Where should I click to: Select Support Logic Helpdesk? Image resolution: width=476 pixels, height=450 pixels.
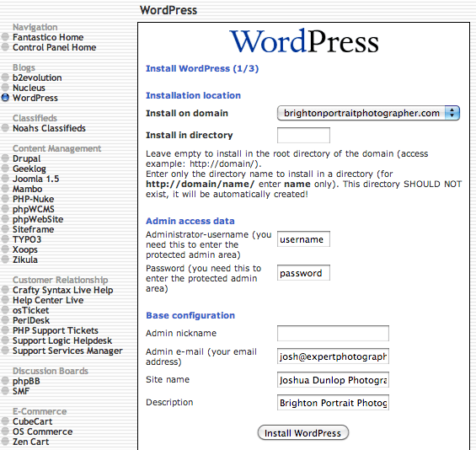click(x=62, y=340)
